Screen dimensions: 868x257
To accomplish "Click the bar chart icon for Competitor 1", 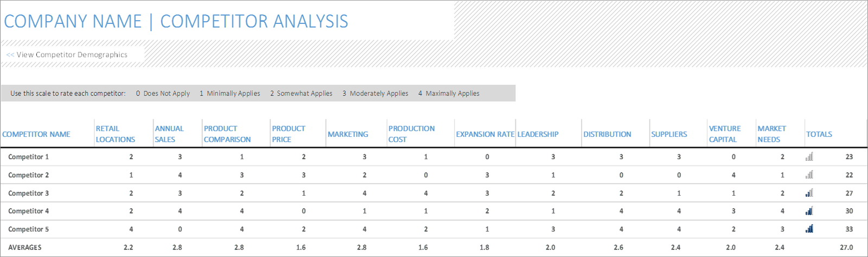I will [809, 156].
